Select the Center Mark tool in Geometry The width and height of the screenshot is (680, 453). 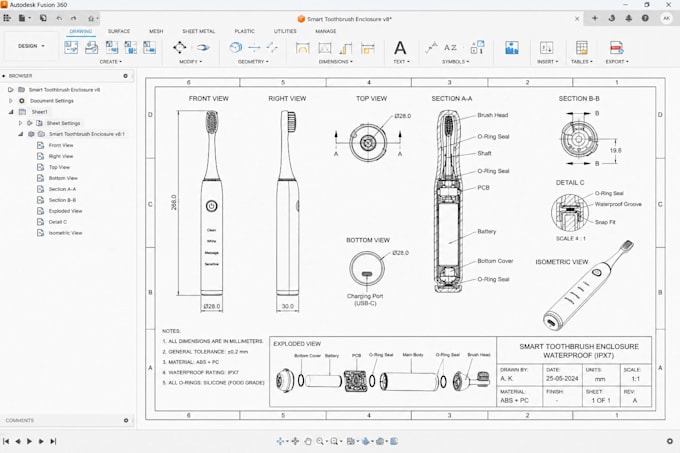235,47
